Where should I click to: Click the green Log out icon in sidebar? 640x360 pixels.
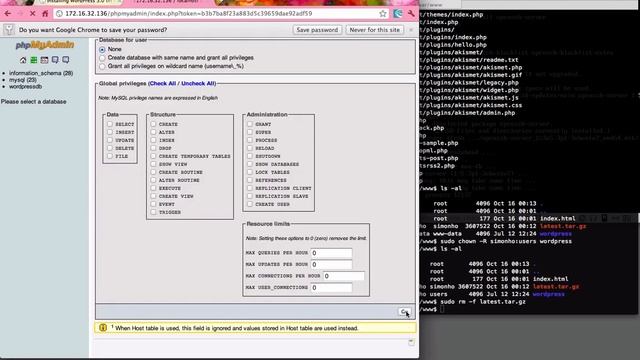[33, 60]
